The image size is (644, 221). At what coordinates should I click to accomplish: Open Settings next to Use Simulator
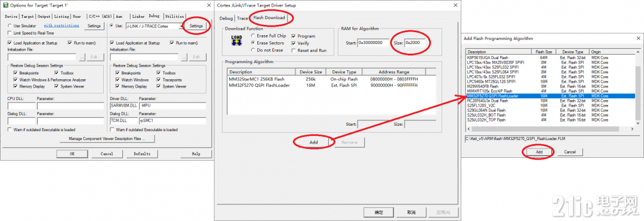click(x=94, y=26)
